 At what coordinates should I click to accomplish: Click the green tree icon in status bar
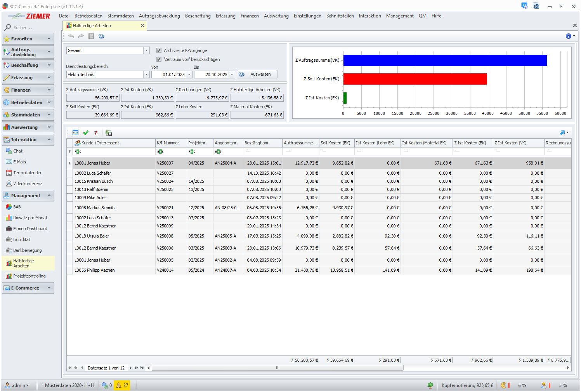(430, 385)
